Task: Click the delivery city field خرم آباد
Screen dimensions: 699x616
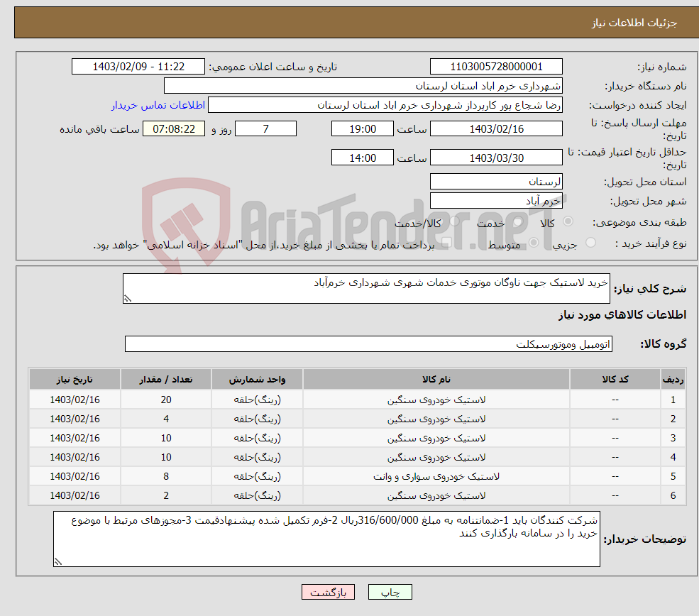Action: [496, 201]
